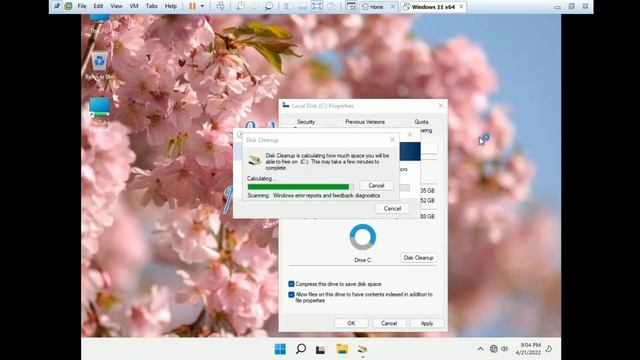Open Task View from the taskbar
Image resolution: width=640 pixels, height=360 pixels.
(x=321, y=349)
